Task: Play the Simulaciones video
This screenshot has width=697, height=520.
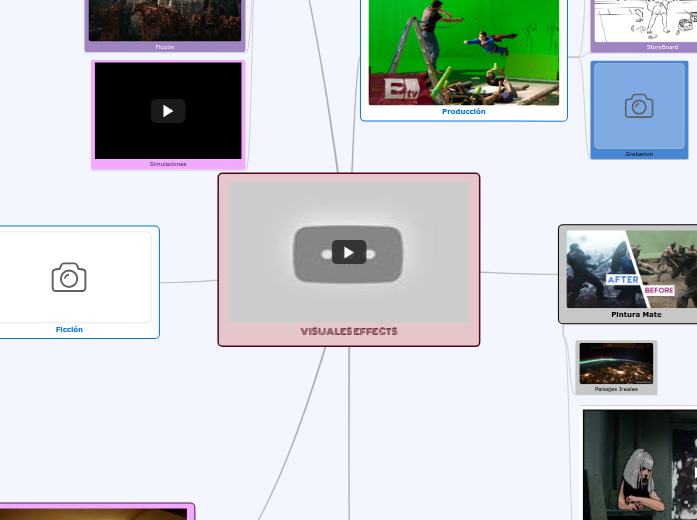Action: pyautogui.click(x=168, y=111)
